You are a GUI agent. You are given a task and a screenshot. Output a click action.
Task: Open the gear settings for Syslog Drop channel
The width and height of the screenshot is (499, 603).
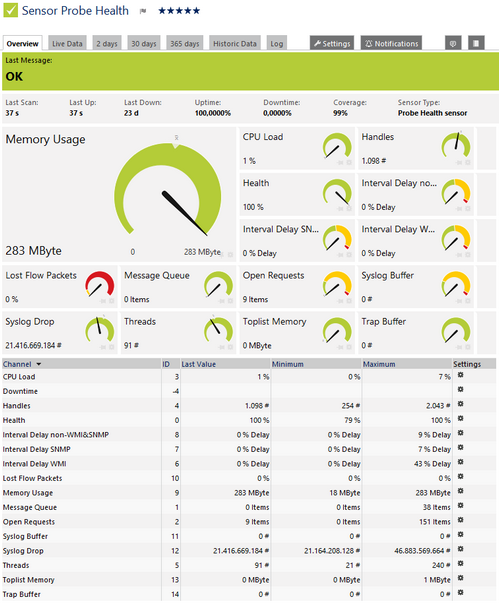pyautogui.click(x=460, y=549)
